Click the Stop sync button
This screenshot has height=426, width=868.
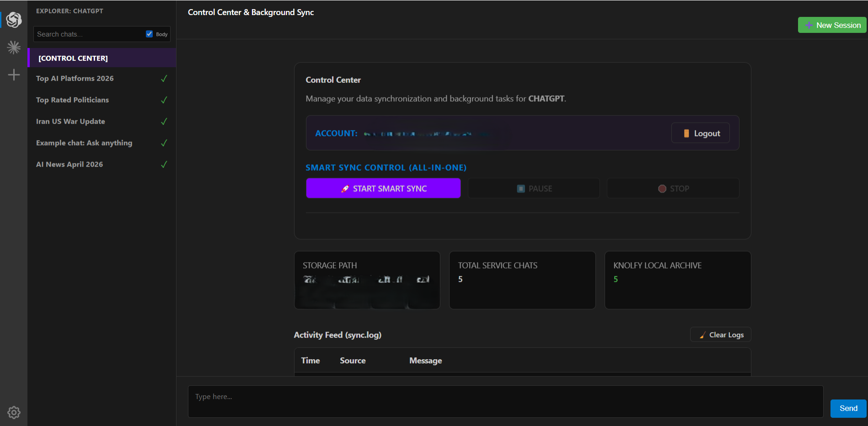pyautogui.click(x=673, y=189)
